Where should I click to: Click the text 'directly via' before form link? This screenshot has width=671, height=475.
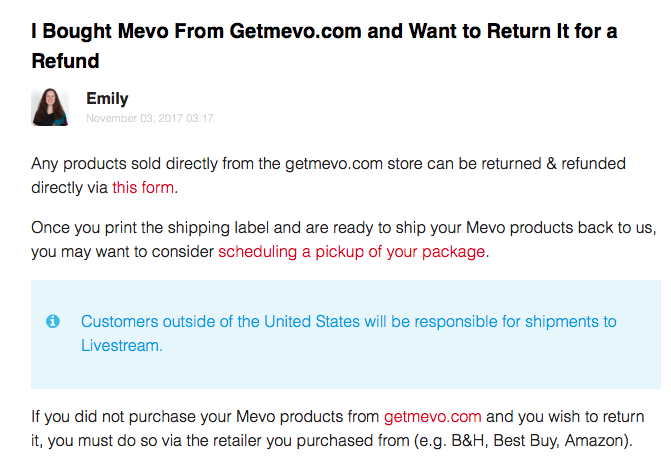click(x=69, y=187)
